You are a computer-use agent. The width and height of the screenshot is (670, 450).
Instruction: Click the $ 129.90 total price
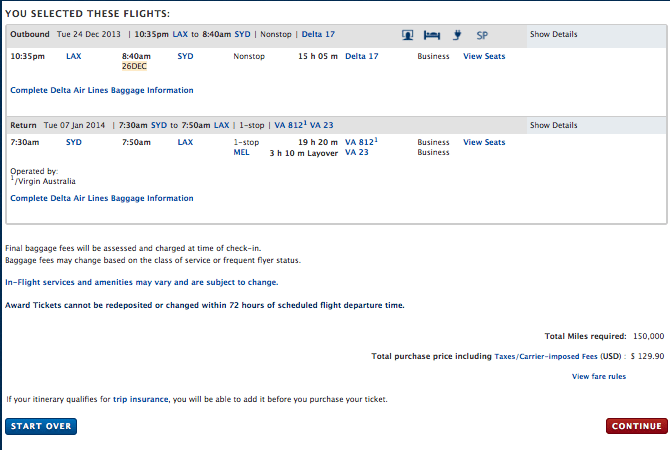[x=647, y=356]
